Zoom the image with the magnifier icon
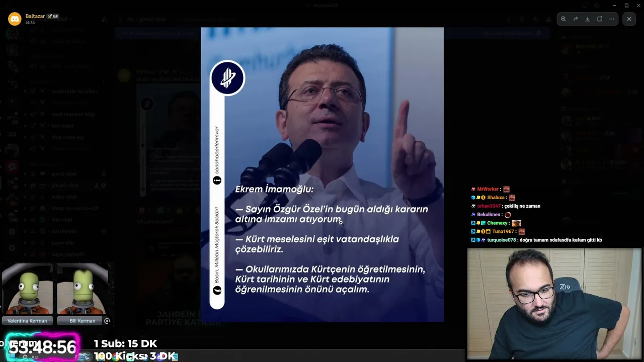The width and height of the screenshot is (644, 362). point(563,19)
